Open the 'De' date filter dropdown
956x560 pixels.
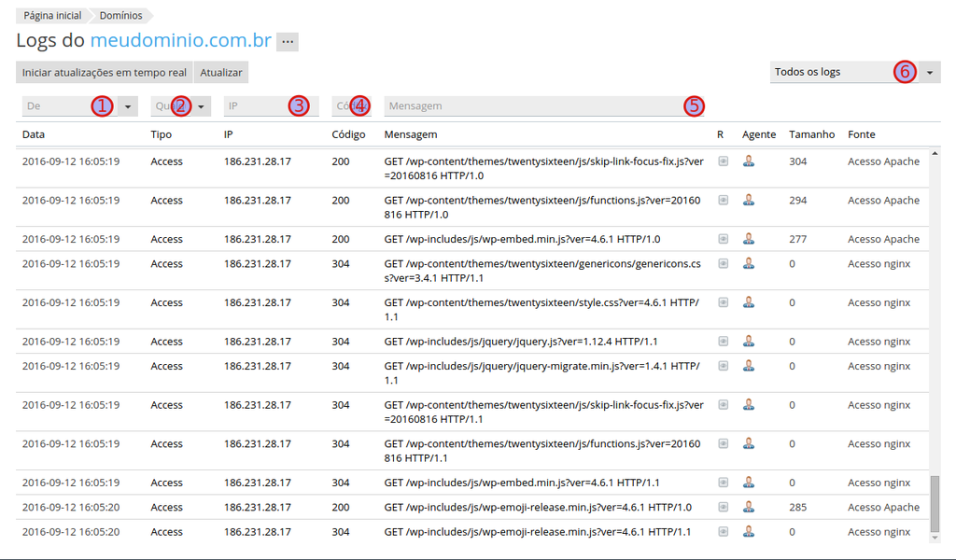[x=128, y=106]
